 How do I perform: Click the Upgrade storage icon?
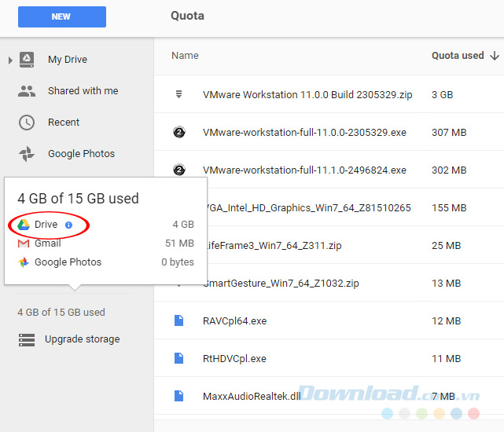27,340
